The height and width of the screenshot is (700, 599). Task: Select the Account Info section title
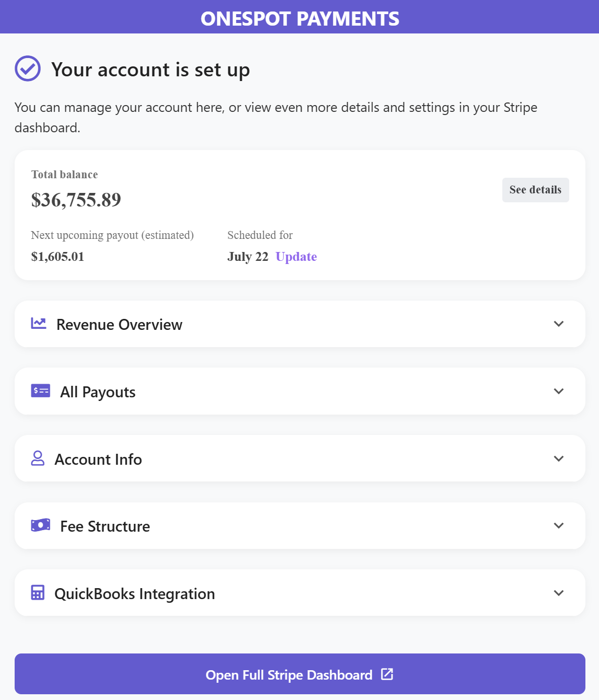coord(98,460)
